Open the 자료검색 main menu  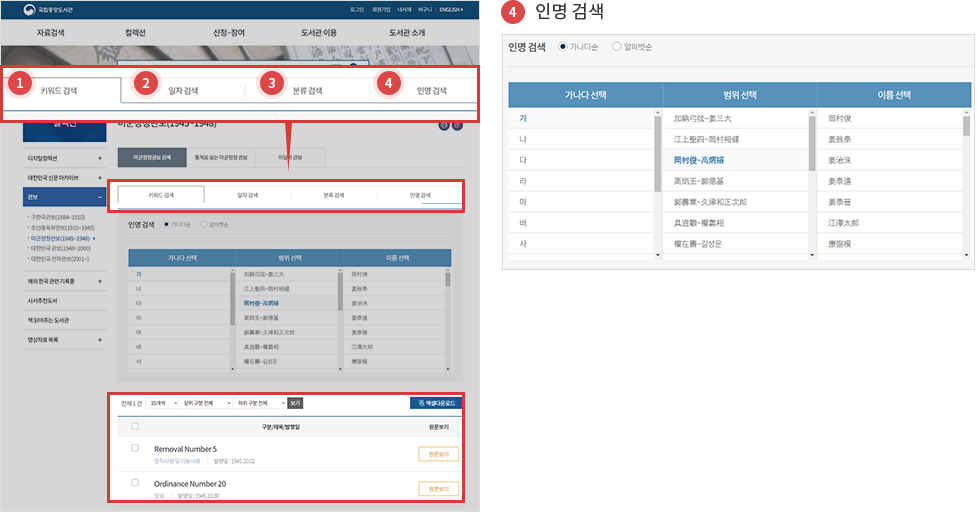[x=51, y=33]
